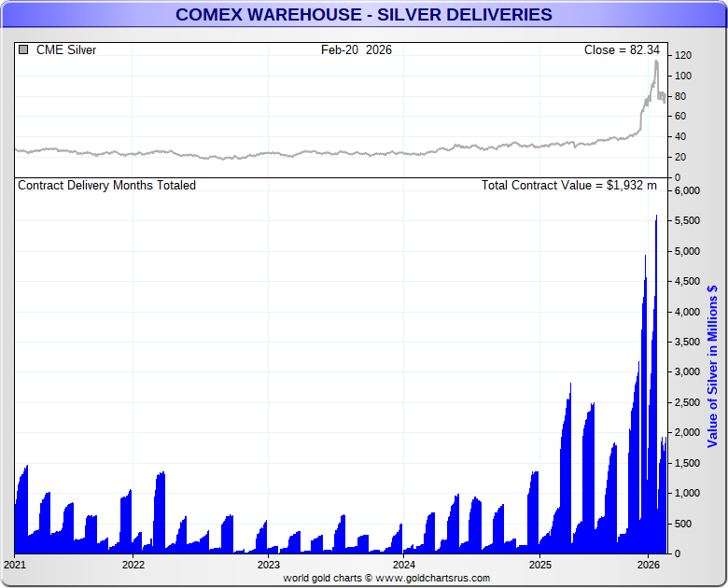Click the 'world gold charts © www.goldchartsrus.com' credit
The height and width of the screenshot is (588, 728).
(x=386, y=579)
